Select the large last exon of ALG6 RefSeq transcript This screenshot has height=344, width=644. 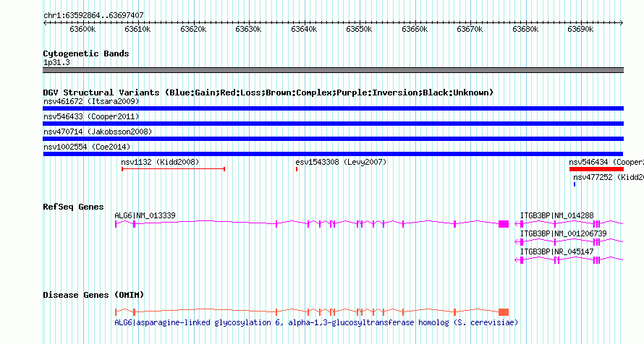click(x=504, y=224)
